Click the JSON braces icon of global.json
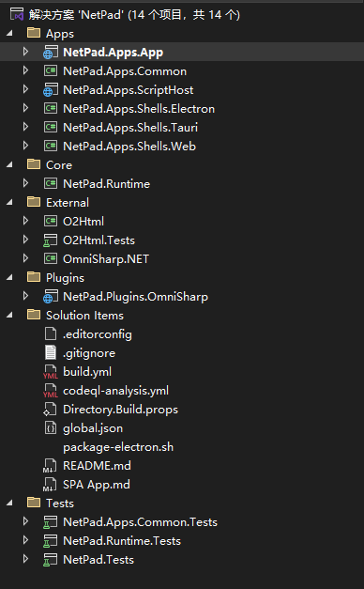Viewport: 364px width, 589px height. pos(51,427)
